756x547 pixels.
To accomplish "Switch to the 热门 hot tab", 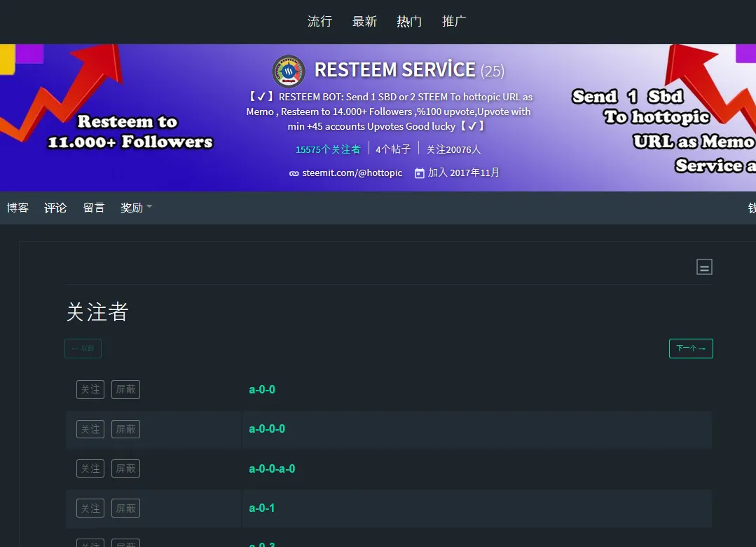I will (x=409, y=21).
